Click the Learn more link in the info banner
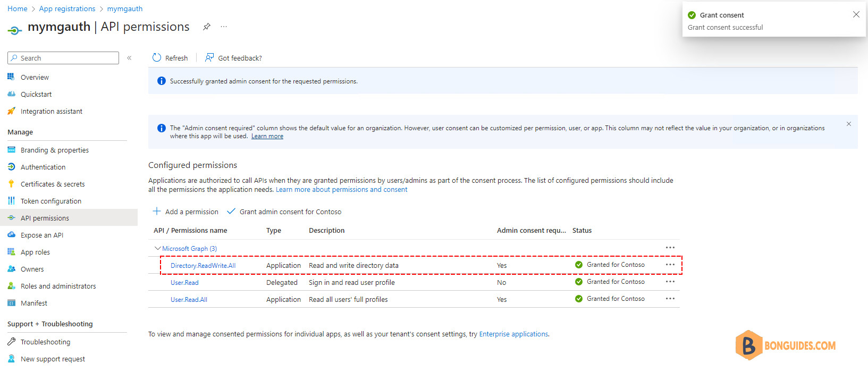 point(267,136)
